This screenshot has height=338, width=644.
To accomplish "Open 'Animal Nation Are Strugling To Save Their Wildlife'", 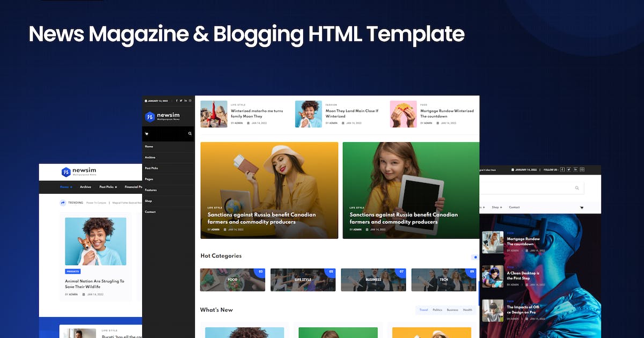I will tap(94, 284).
